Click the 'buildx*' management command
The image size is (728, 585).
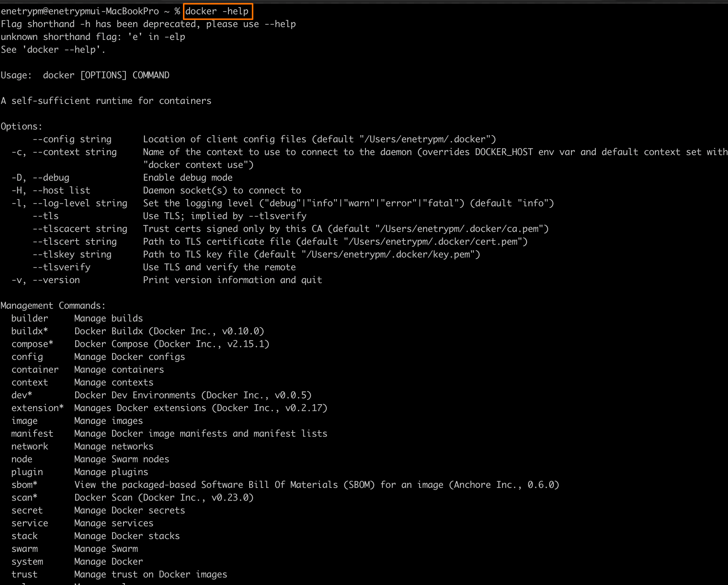(29, 331)
